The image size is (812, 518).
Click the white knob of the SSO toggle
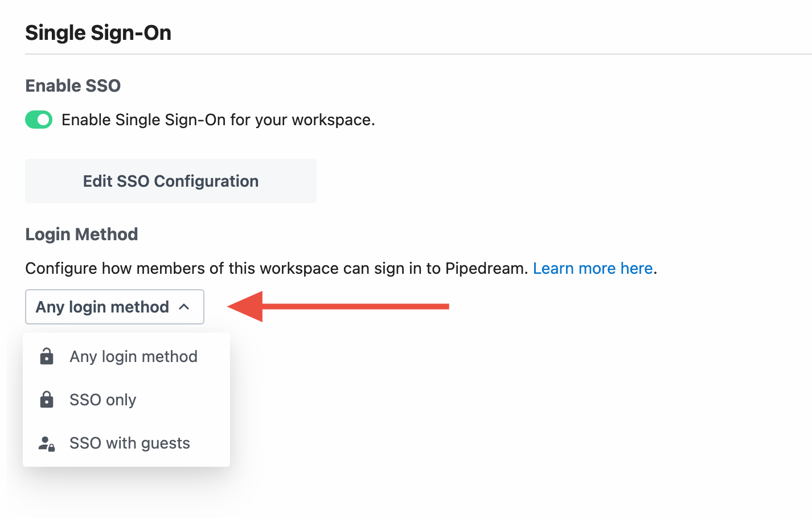44,120
